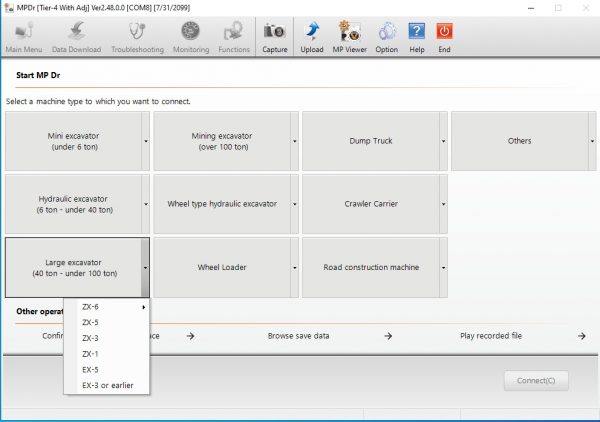Open Browse save data link
This screenshot has height=422, width=600.
(x=298, y=336)
